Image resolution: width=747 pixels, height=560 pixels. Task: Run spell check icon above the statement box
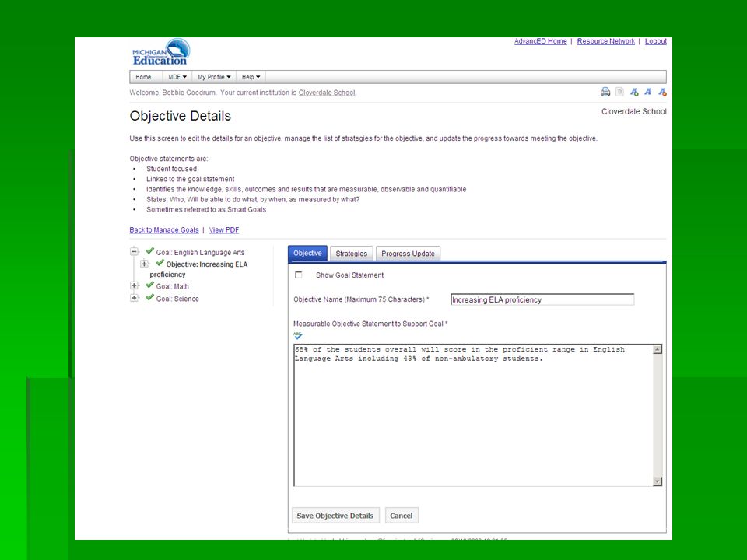pyautogui.click(x=298, y=336)
